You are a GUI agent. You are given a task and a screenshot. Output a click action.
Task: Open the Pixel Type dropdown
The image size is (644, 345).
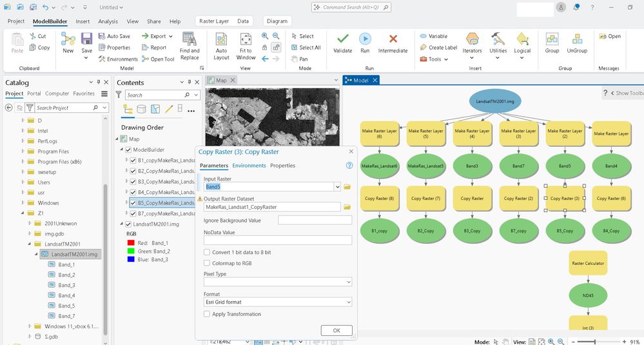[x=278, y=282]
